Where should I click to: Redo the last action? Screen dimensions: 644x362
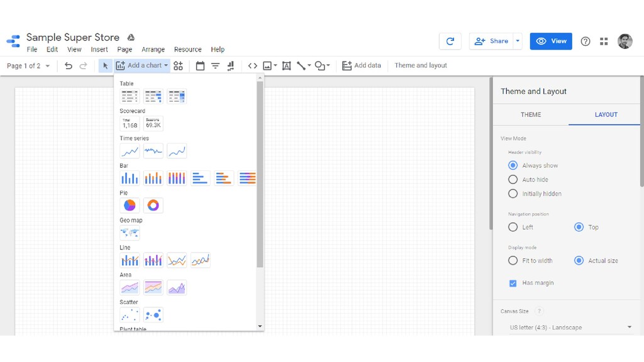(84, 65)
